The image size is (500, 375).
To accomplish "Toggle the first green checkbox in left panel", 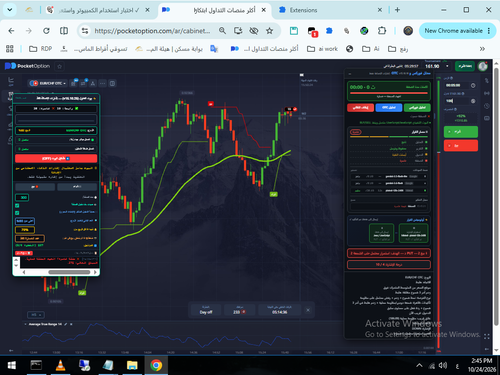I will [x=17, y=206].
